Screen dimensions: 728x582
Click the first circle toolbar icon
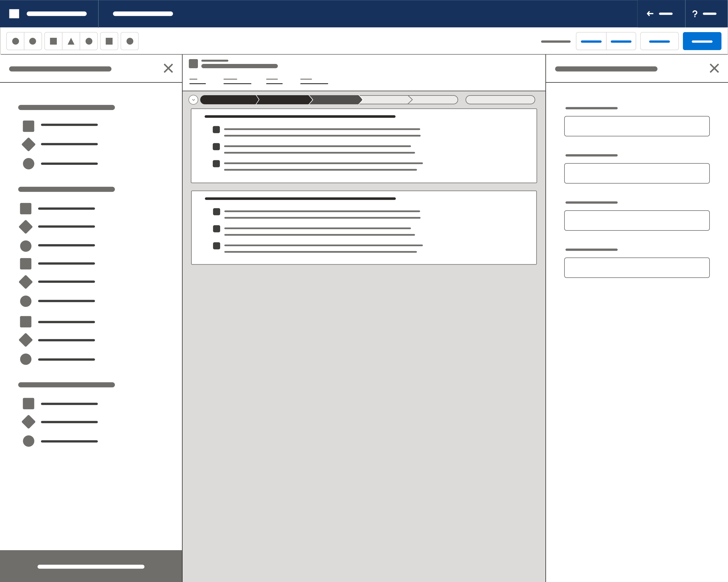click(16, 41)
